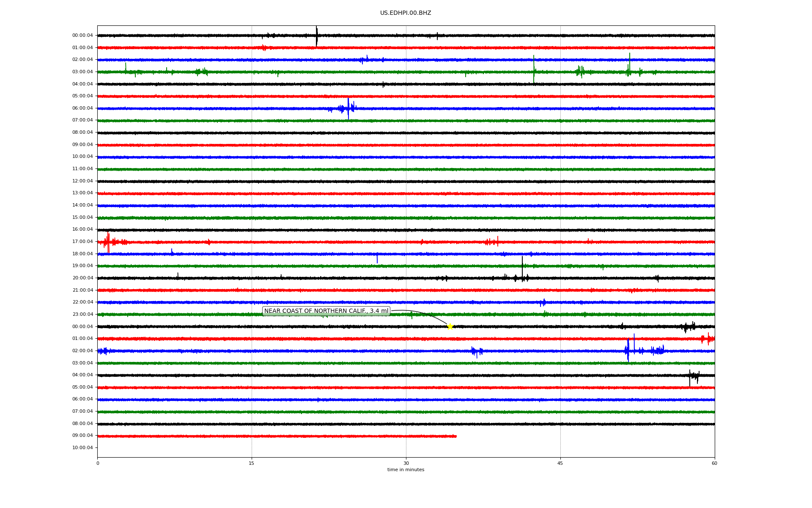Click the tall green spike on 03:00:04 trace

pyautogui.click(x=534, y=70)
